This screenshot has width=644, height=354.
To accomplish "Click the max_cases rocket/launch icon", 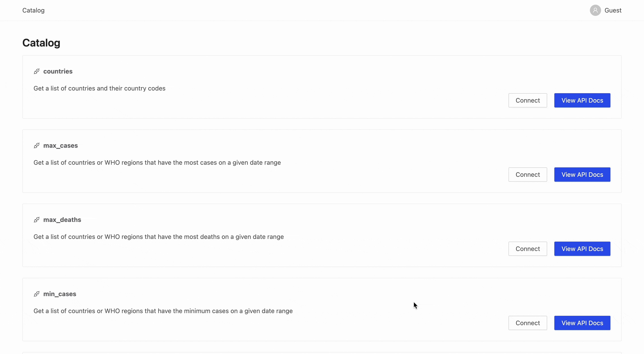I will 36,145.
